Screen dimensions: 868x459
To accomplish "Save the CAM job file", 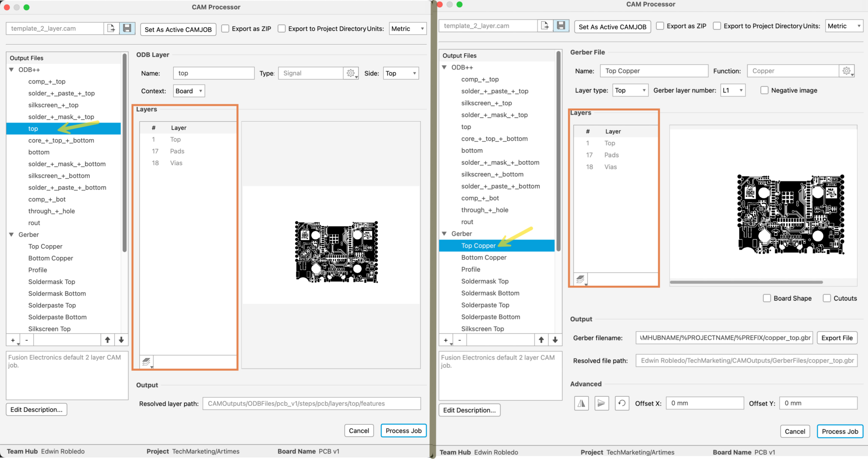I will click(x=127, y=28).
